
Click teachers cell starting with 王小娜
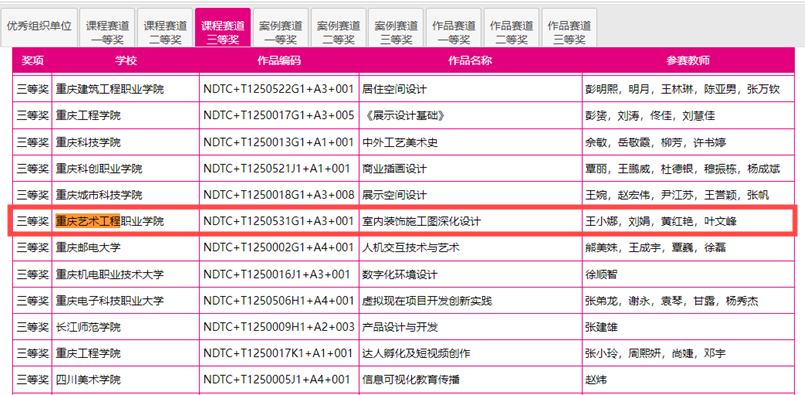688,221
